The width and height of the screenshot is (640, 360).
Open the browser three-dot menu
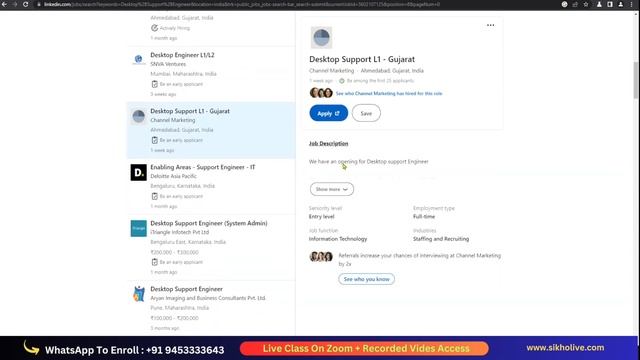631,4
